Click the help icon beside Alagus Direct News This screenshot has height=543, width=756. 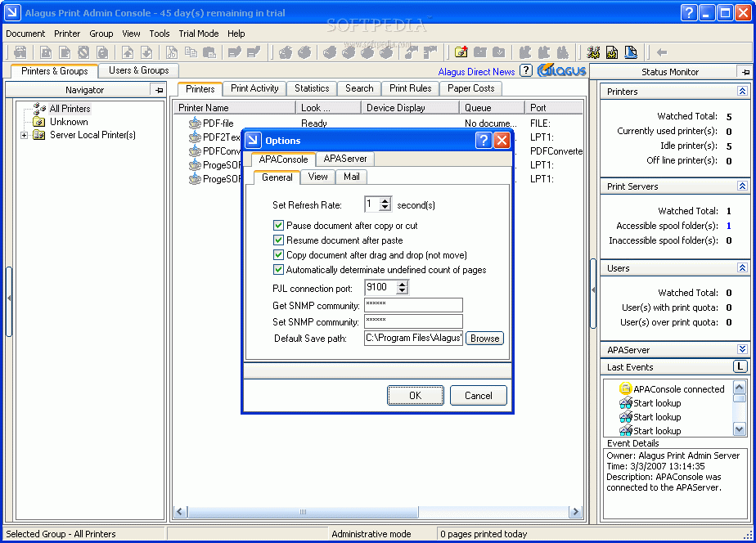[x=526, y=71]
